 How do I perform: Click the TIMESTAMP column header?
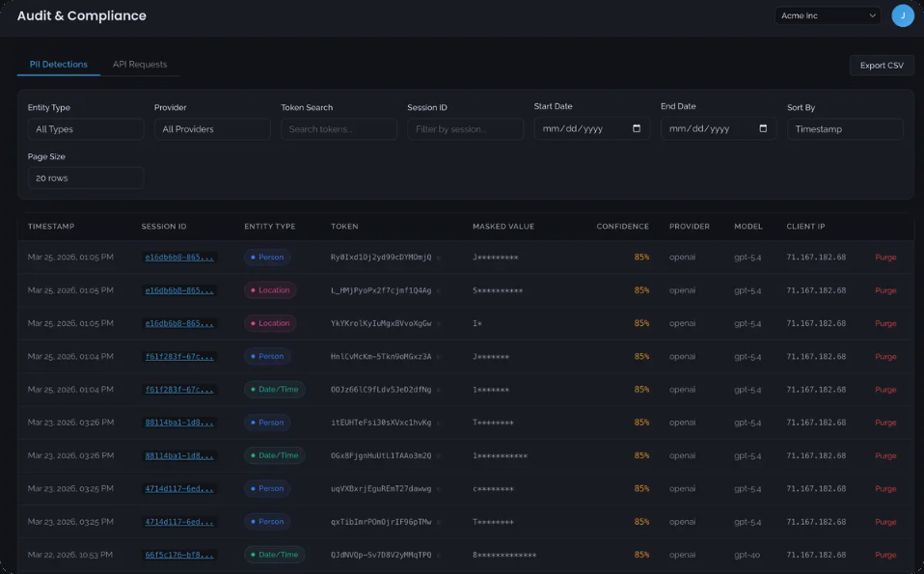point(51,227)
